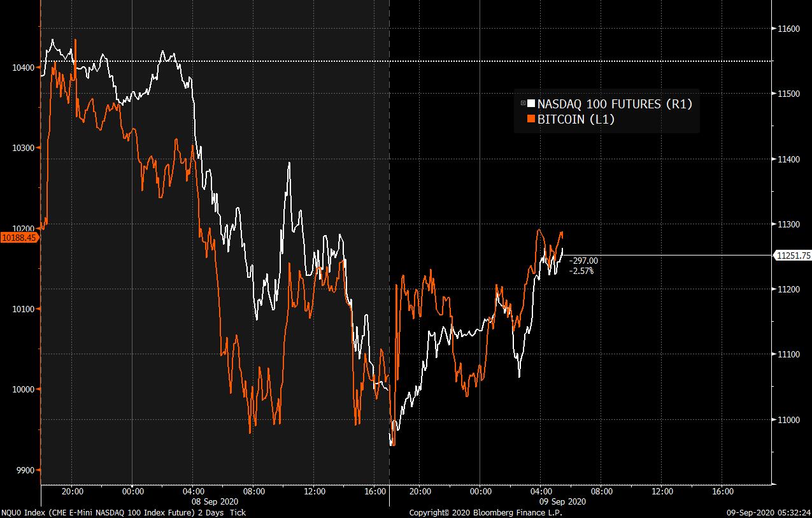Click the 09-Sep-2020 05:32:24 timestamp
This screenshot has width=812, height=518.
769,512
